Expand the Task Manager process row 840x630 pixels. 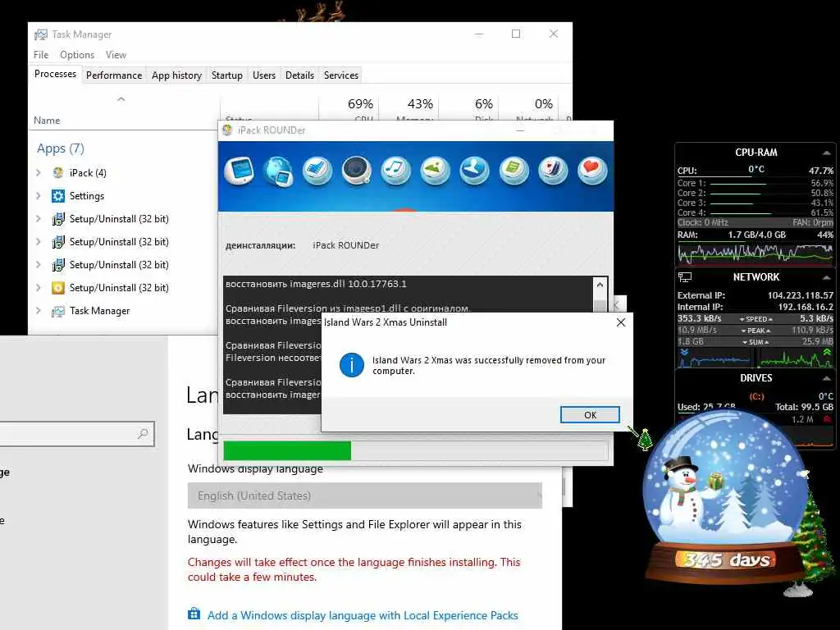coord(38,311)
